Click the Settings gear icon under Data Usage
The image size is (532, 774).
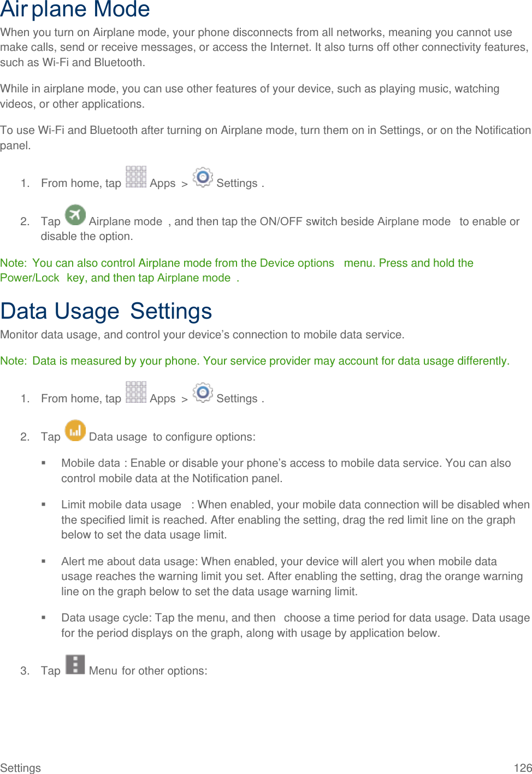pyautogui.click(x=203, y=392)
